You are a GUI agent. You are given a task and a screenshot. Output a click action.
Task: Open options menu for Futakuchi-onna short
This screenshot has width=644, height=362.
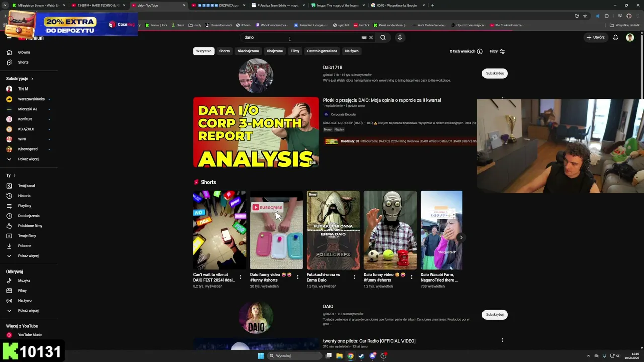tap(354, 277)
